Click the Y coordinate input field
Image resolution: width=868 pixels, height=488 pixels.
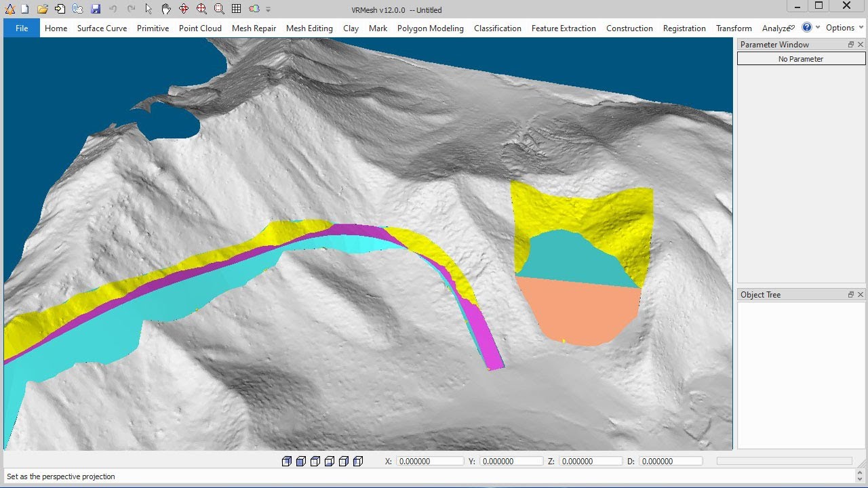coord(511,462)
